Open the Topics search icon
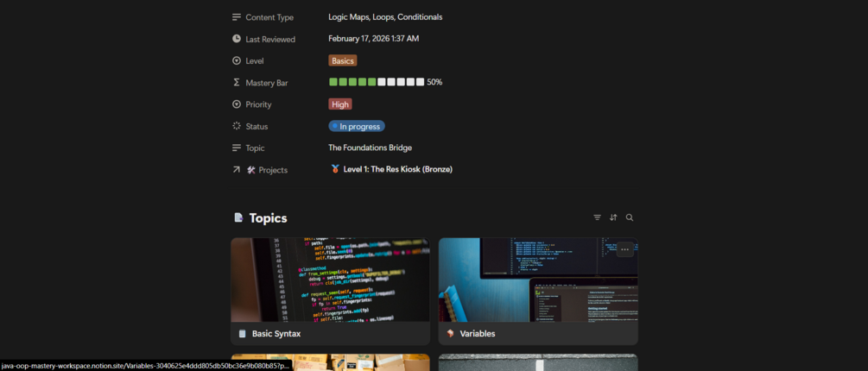Screen dimensions: 868x371 coord(630,217)
